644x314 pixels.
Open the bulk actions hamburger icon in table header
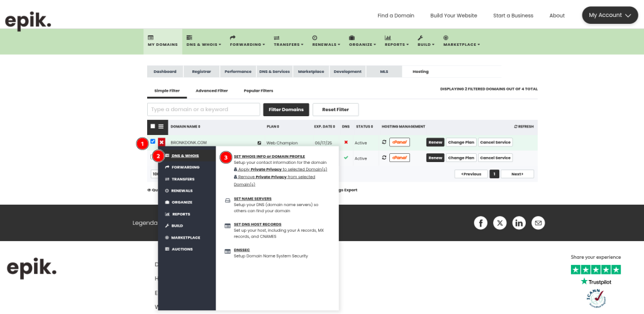click(x=161, y=126)
